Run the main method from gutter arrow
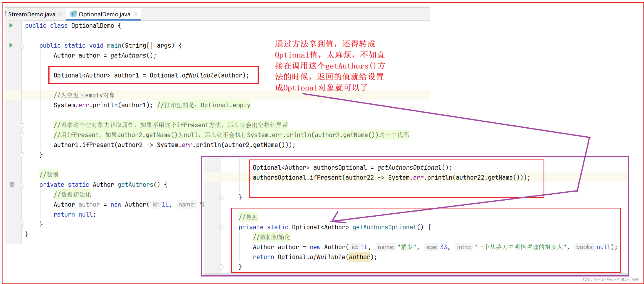644x284 pixels. pyautogui.click(x=11, y=45)
